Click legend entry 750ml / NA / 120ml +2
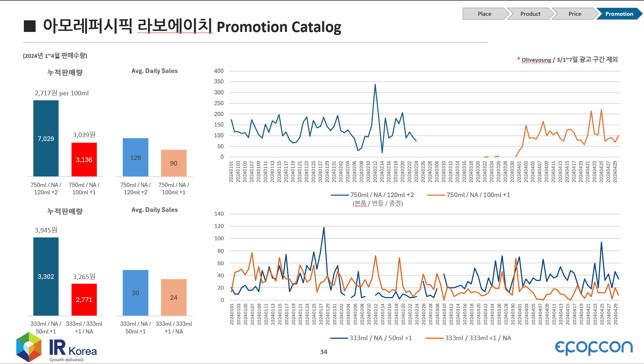Image resolution: width=644 pixels, height=364 pixels. tap(373, 195)
